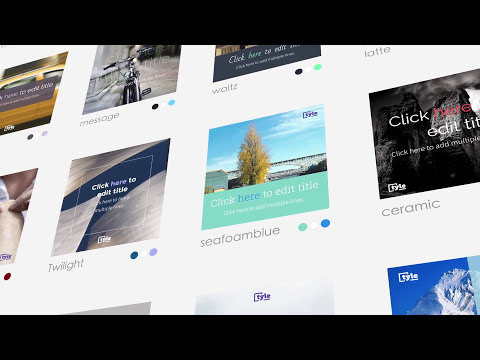Pick the seafoam green swatch under seafoamblue
Image resolution: width=480 pixels, height=360 pixels.
click(302, 227)
